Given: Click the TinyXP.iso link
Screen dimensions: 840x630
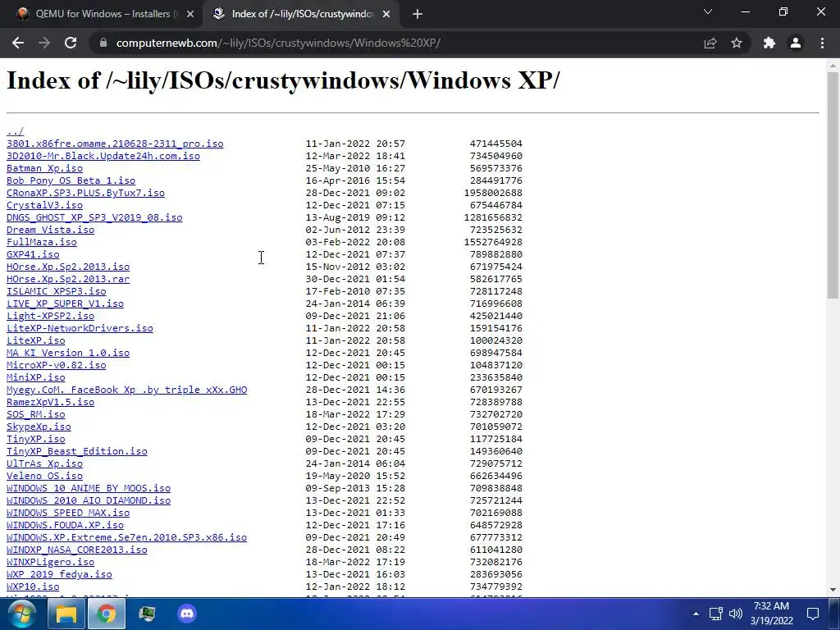Looking at the screenshot, I should click(x=36, y=440).
